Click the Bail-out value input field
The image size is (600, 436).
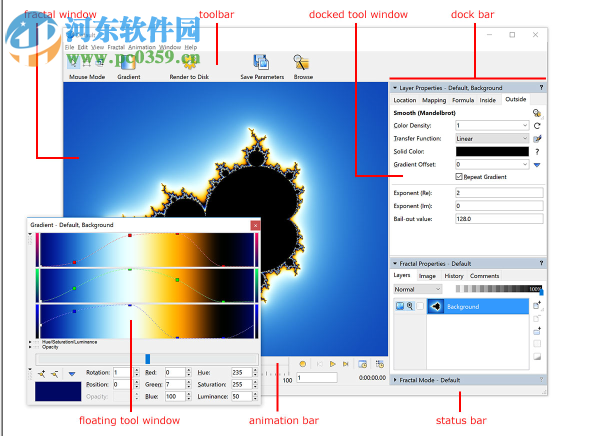(x=499, y=219)
